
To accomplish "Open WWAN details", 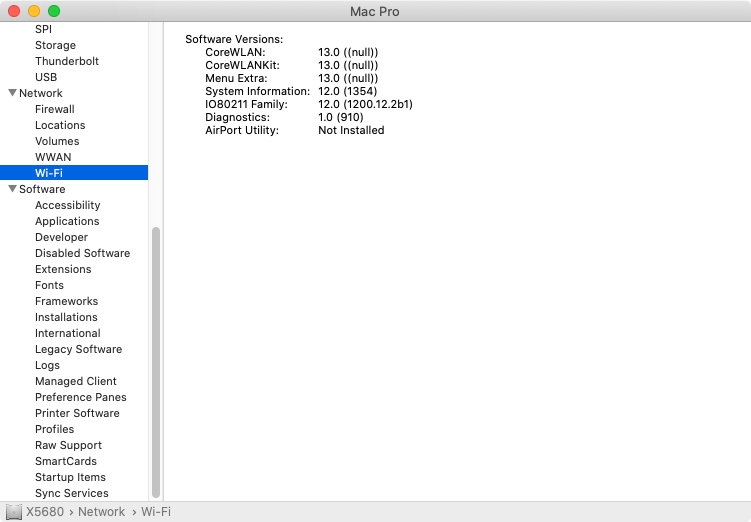I will [x=53, y=157].
